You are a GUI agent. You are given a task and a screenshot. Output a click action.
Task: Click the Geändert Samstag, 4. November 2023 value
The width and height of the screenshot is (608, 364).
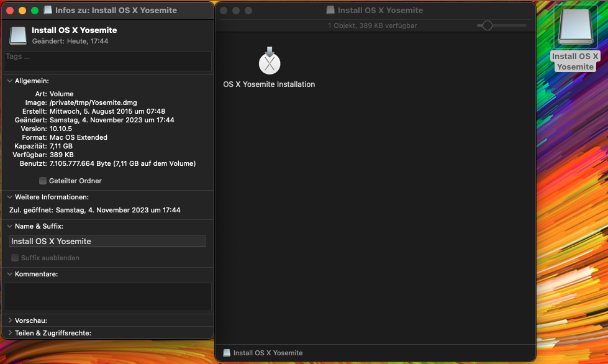click(112, 120)
